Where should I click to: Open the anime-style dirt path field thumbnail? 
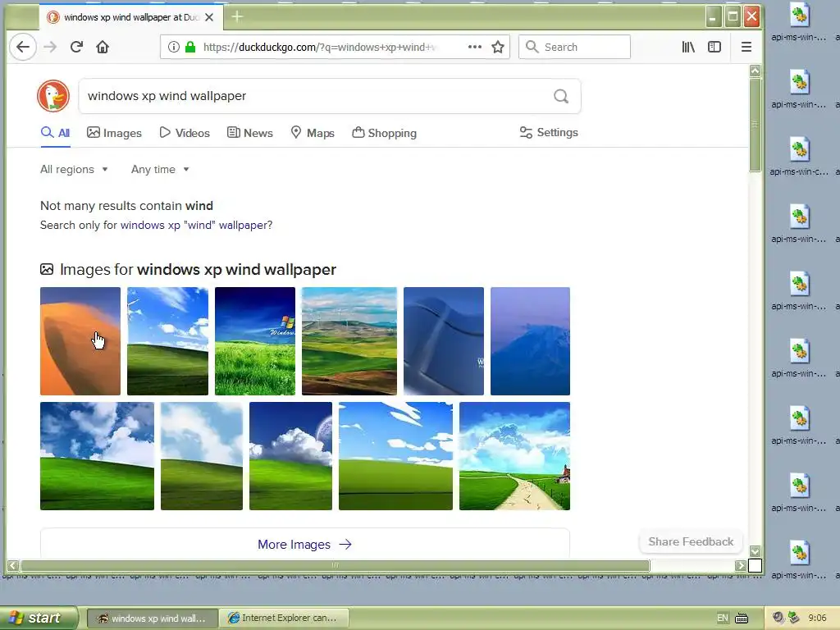point(515,456)
